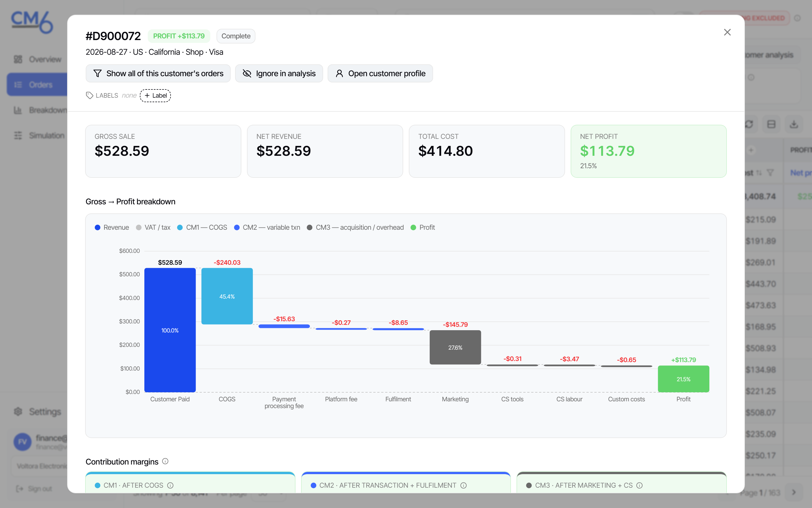Click the CM1 · AFTER COGS margin card
Viewport: 812px width, 508px height.
pyautogui.click(x=190, y=483)
